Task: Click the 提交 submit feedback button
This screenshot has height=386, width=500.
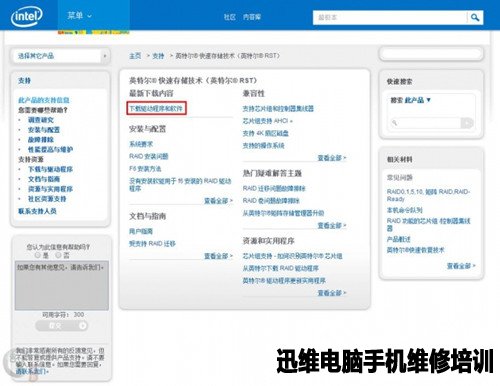Action: pos(61,325)
